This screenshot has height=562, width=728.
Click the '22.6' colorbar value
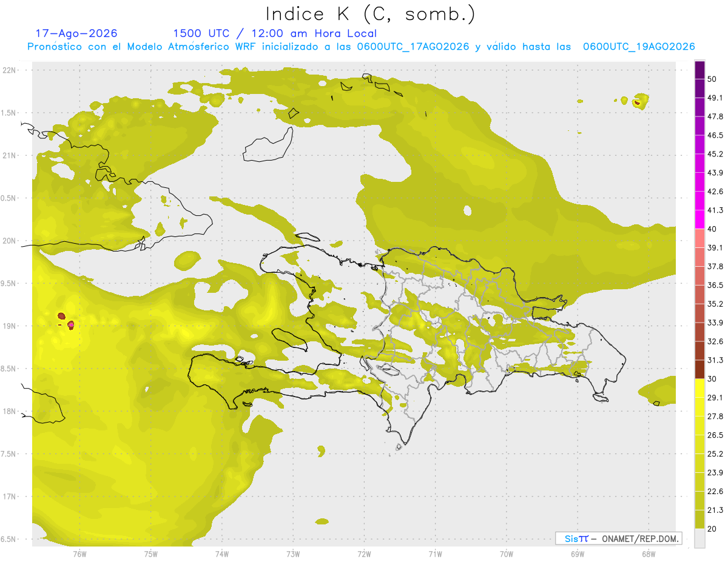coord(715,491)
